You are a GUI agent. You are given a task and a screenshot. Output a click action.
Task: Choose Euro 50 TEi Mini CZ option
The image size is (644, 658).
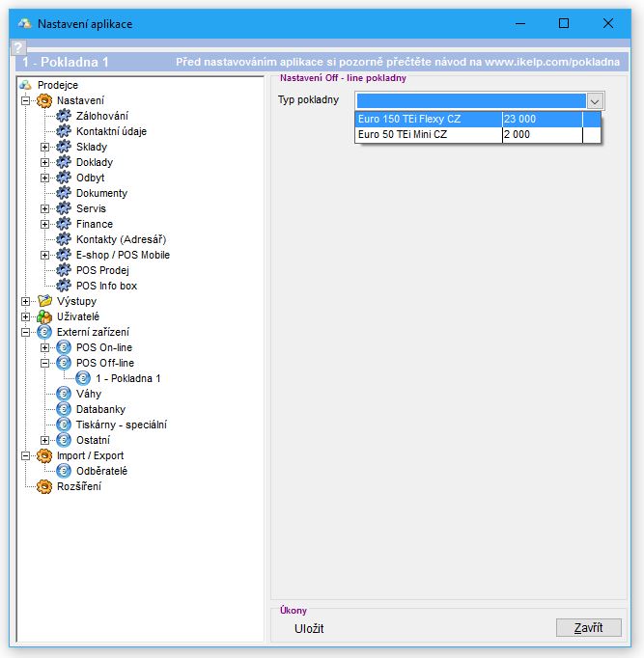429,135
